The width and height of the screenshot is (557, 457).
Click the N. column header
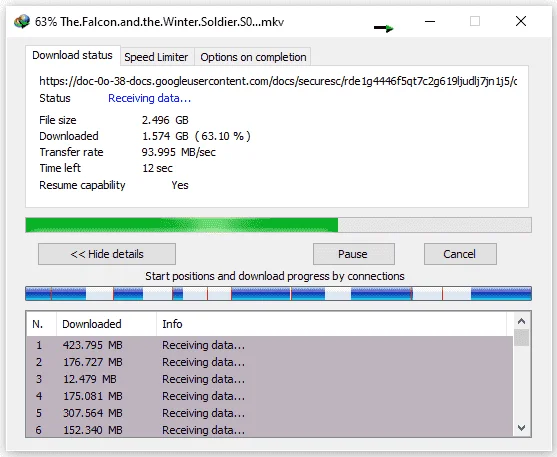click(x=41, y=324)
